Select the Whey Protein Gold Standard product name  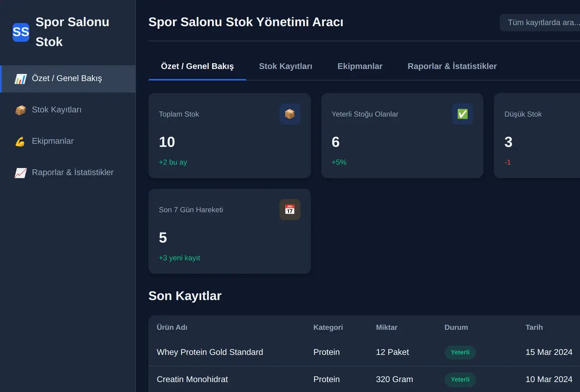point(210,352)
